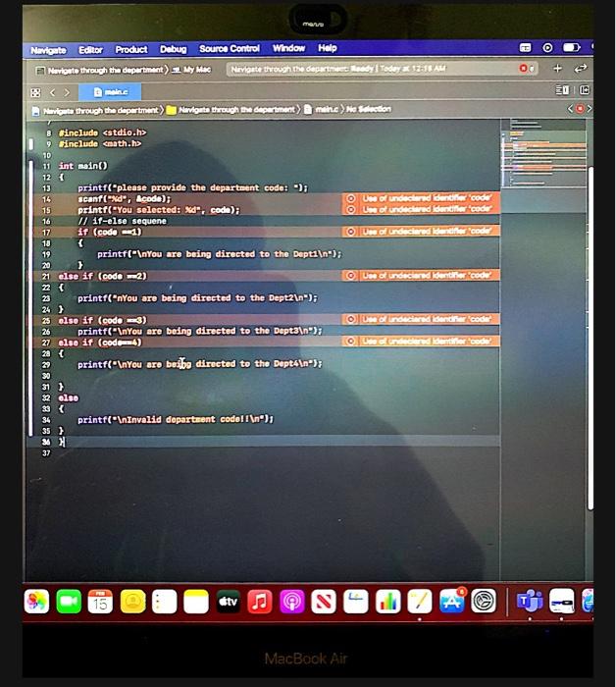Click undeclared identifier error message on line 21
The image size is (616, 687).
coord(427,275)
